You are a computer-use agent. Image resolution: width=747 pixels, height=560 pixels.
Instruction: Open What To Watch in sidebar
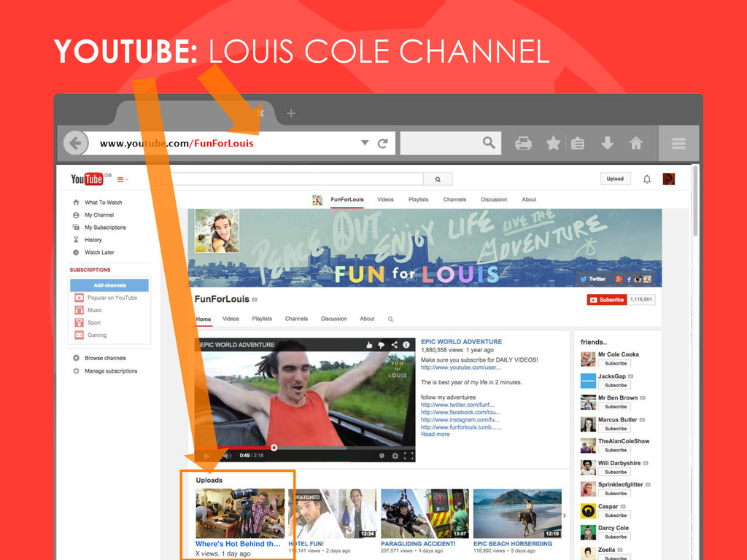tap(104, 203)
